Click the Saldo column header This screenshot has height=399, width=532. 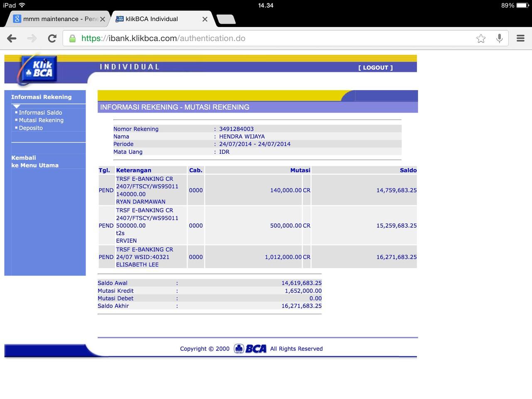408,170
